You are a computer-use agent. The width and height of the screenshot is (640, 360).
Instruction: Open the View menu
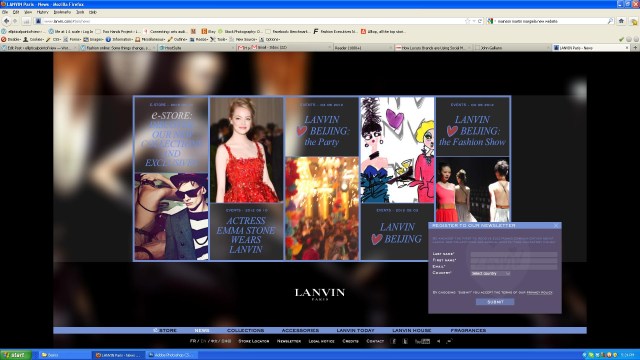(x=28, y=12)
